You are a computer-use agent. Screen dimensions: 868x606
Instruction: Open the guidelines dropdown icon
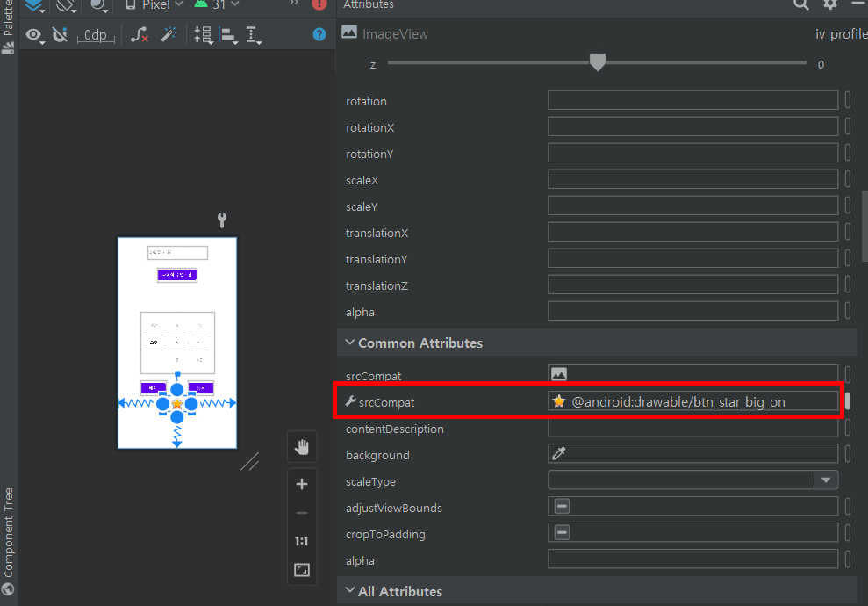pos(253,35)
